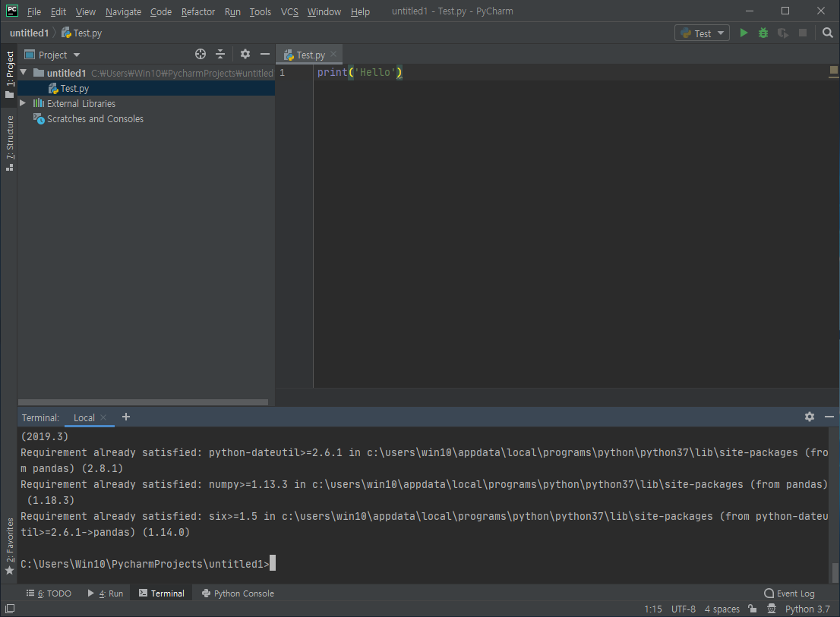The image size is (840, 617).
Task: Open the Help menu
Action: coord(360,11)
